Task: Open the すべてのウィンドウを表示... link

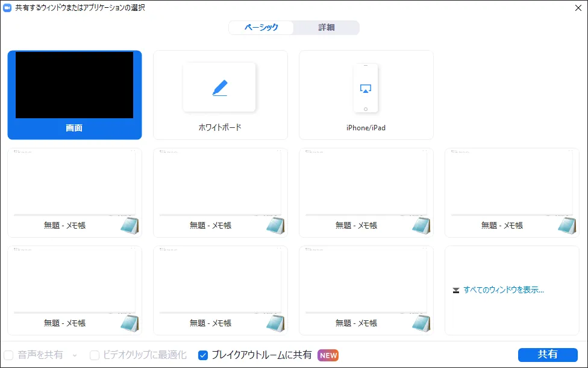Action: coord(504,290)
